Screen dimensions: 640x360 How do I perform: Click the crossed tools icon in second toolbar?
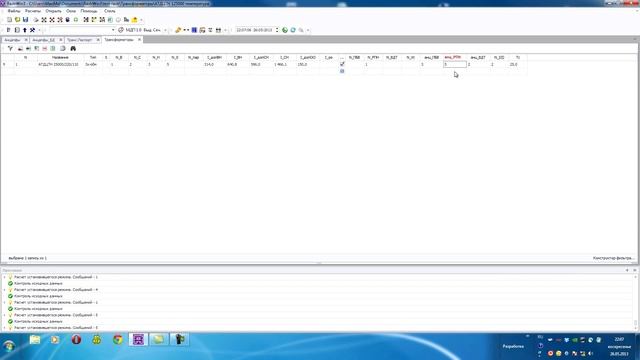point(33,30)
